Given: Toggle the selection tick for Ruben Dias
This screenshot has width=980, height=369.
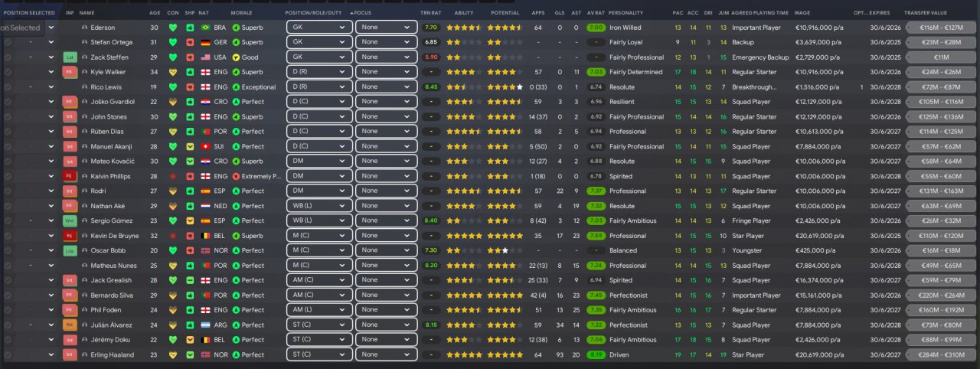Looking at the screenshot, I should point(8,132).
